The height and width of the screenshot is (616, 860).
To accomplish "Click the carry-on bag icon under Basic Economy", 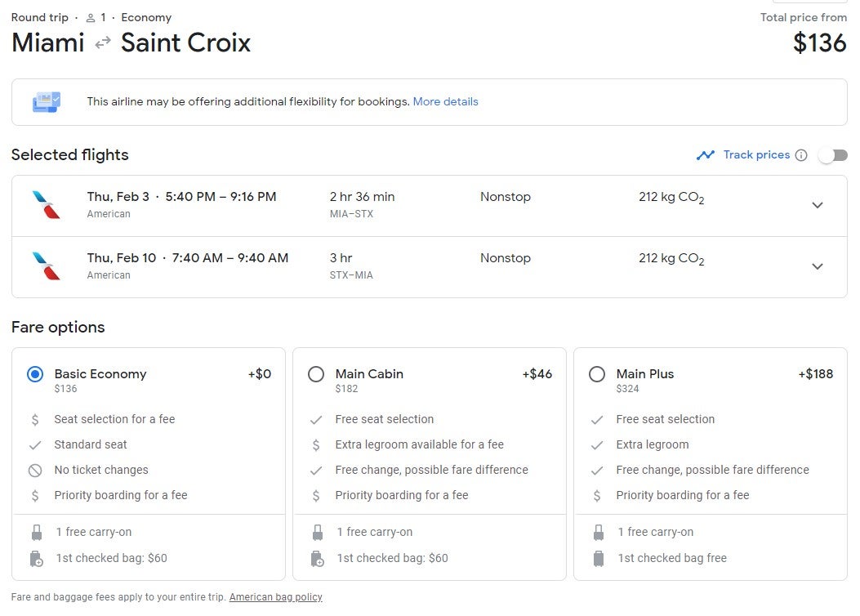I will [x=37, y=531].
